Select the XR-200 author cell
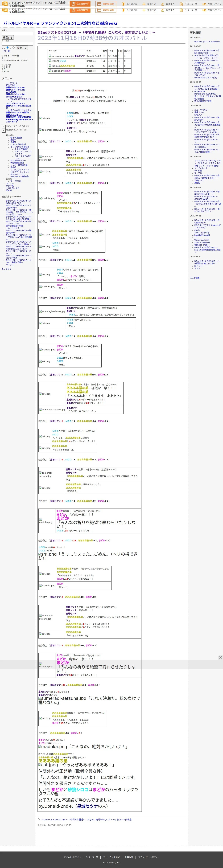Viewport: 223px width, 868px height. [94, 66]
